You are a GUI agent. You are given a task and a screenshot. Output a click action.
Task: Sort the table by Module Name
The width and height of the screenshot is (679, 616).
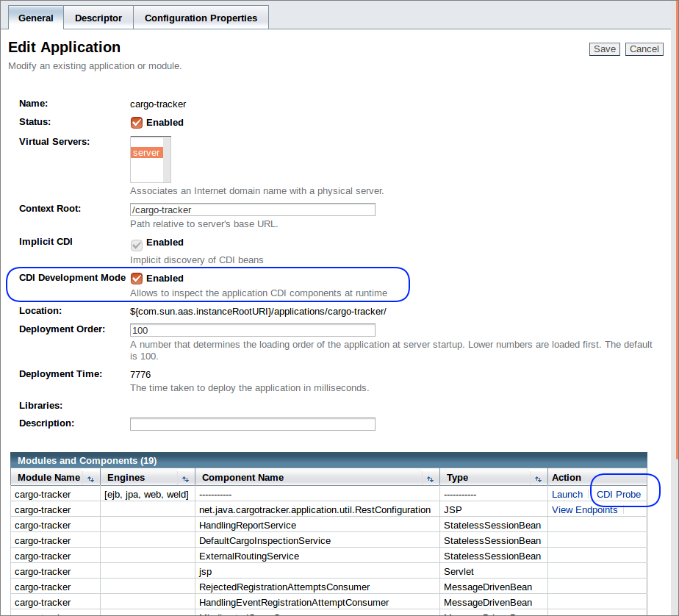90,479
